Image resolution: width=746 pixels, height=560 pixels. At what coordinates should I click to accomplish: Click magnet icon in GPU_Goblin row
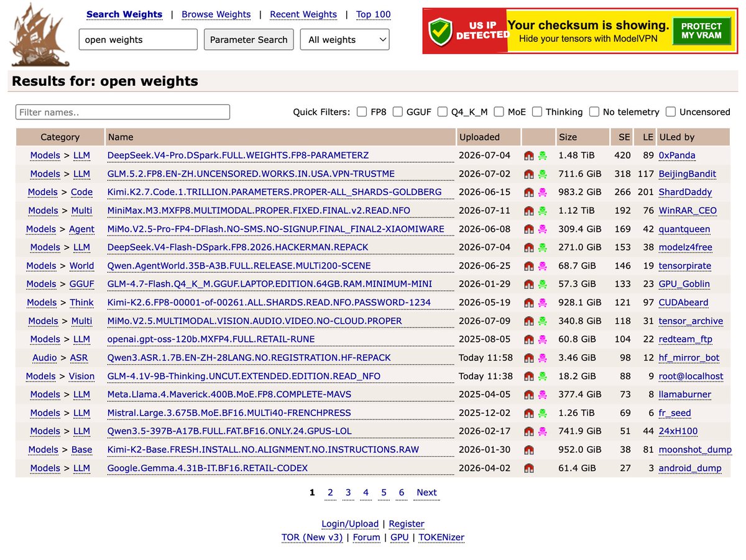coord(529,284)
